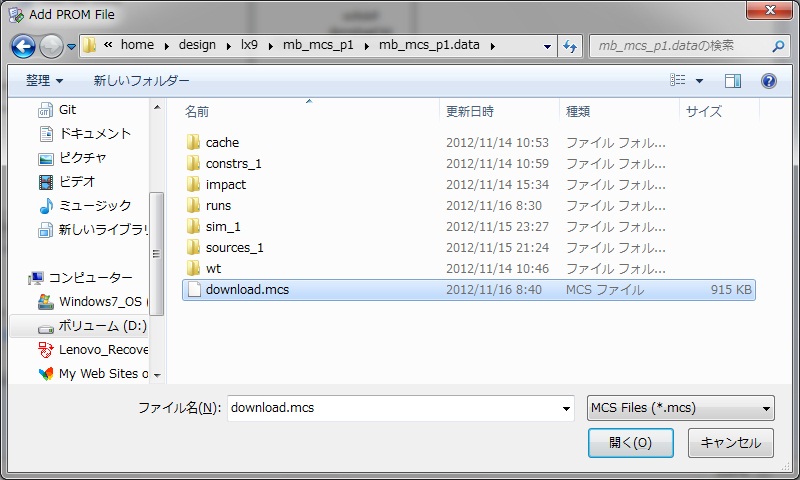Image resolution: width=800 pixels, height=480 pixels.
Task: Open the filename history dropdown arrow
Action: [566, 409]
